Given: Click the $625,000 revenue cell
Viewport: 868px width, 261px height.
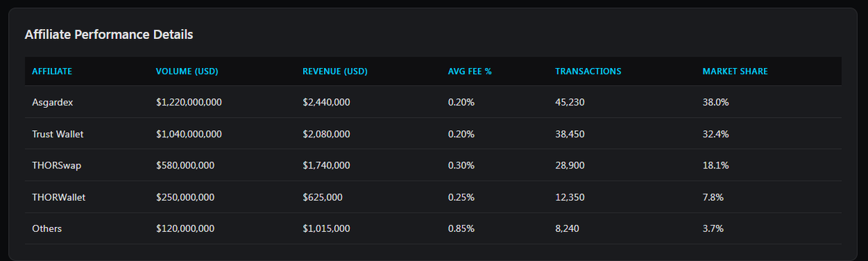Looking at the screenshot, I should click(323, 197).
